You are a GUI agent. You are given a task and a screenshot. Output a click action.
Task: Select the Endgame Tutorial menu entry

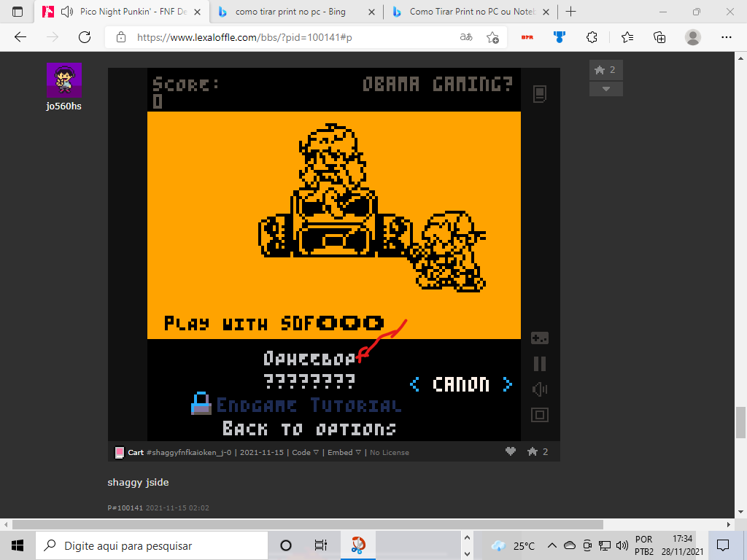[309, 405]
